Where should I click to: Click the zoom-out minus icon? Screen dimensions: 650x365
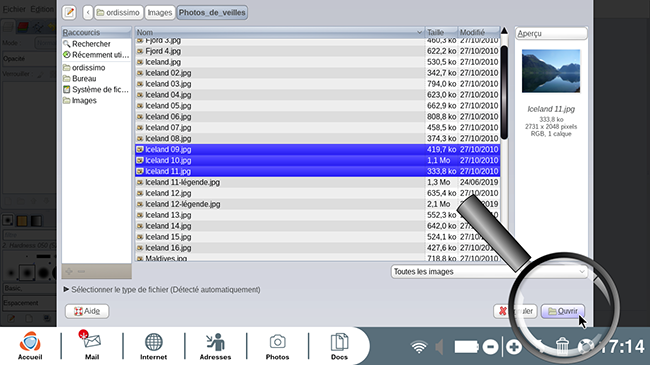(490, 347)
